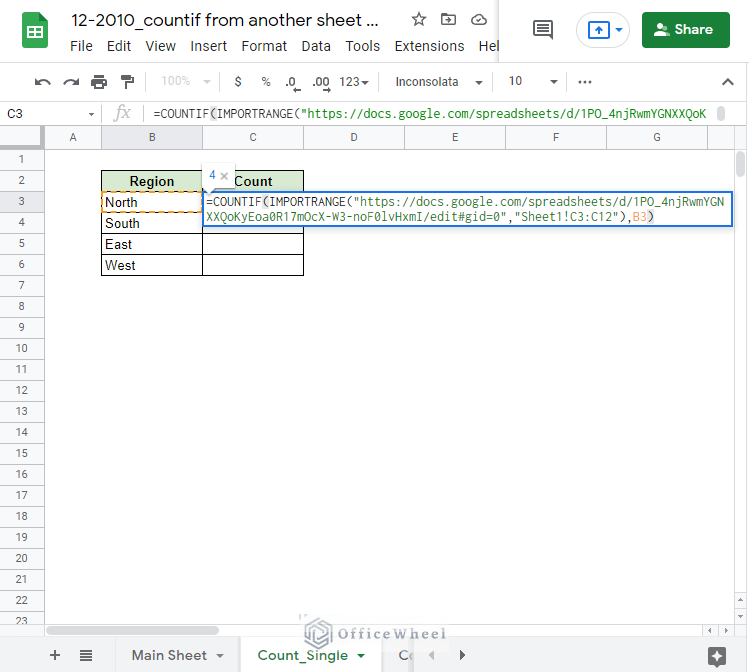Select column G header
Screen dimensions: 749x672
pyautogui.click(x=657, y=138)
